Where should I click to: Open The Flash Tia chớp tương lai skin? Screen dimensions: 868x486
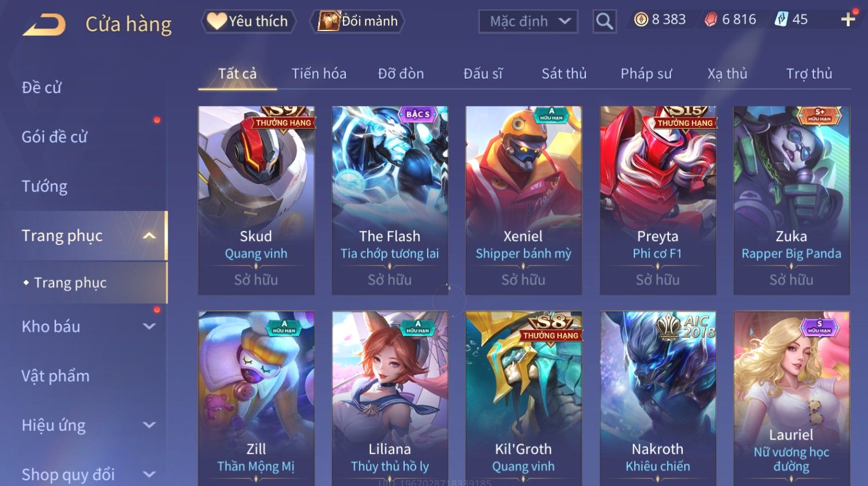[390, 200]
